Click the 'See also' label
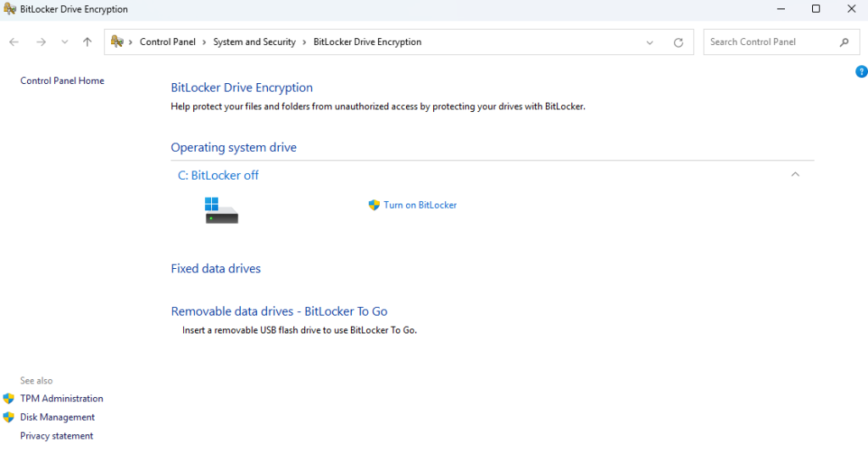The image size is (868, 453). 36,381
